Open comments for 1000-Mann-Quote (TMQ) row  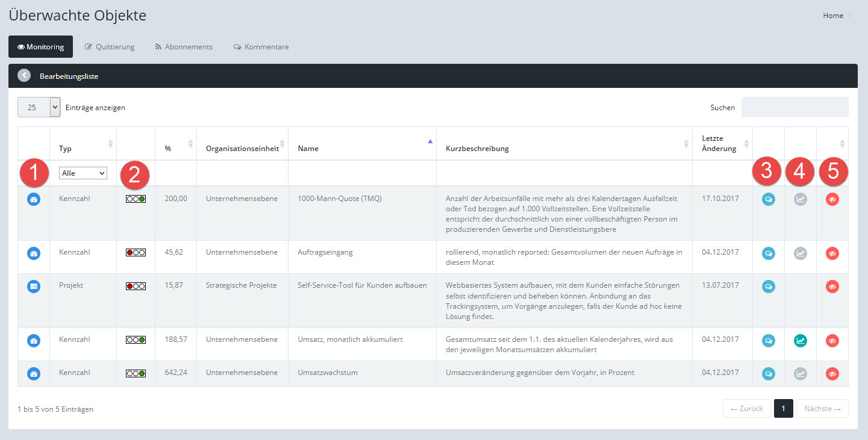point(768,200)
